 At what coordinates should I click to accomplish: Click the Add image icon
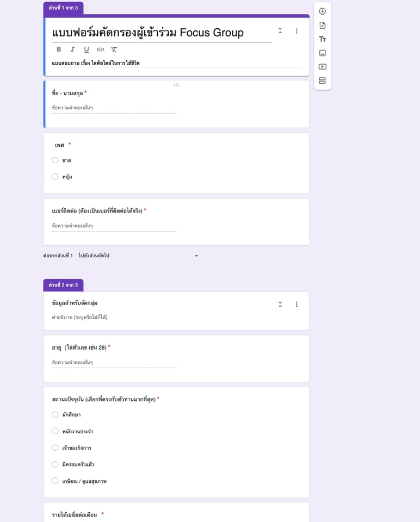(323, 53)
